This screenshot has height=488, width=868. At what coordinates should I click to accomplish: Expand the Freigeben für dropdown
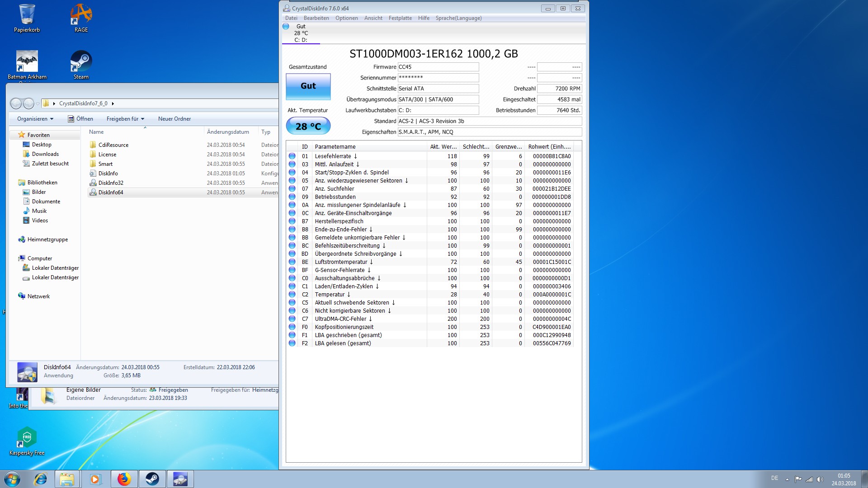coord(125,119)
